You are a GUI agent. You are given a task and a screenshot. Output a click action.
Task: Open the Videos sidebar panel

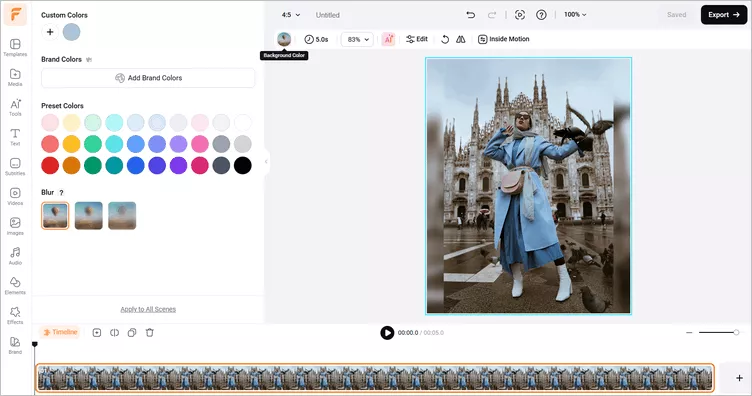click(15, 197)
